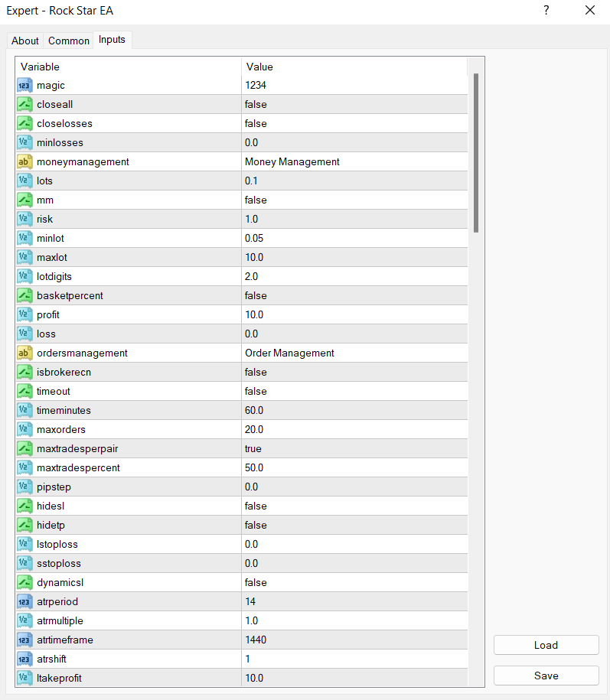
Task: Click the integer icon beside atrtimeframe
Action: tap(24, 640)
